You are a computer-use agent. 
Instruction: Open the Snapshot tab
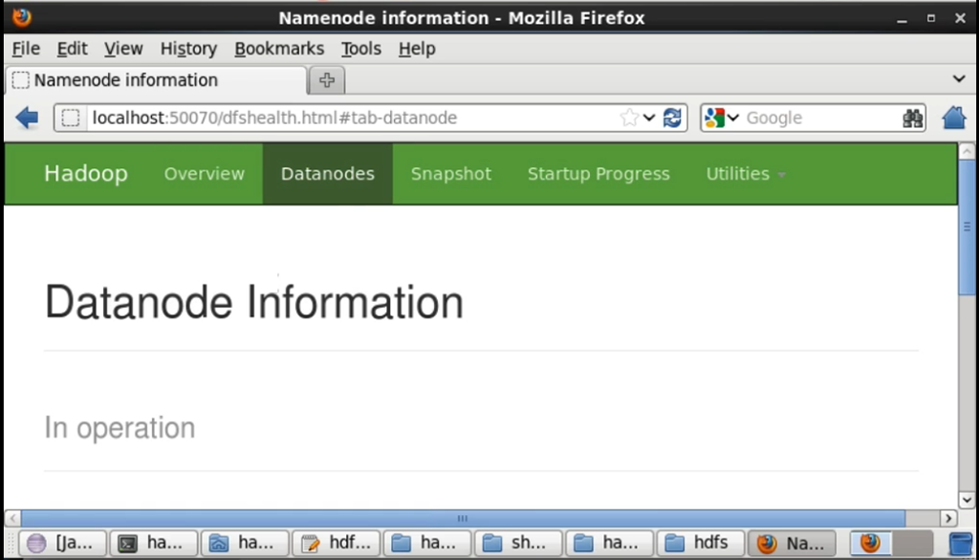[x=451, y=174]
